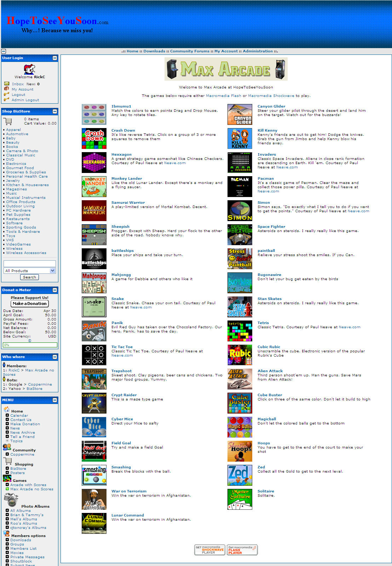Launch Sheepish game icon
Image resolution: width=392 pixels, height=566 pixels.
click(94, 235)
